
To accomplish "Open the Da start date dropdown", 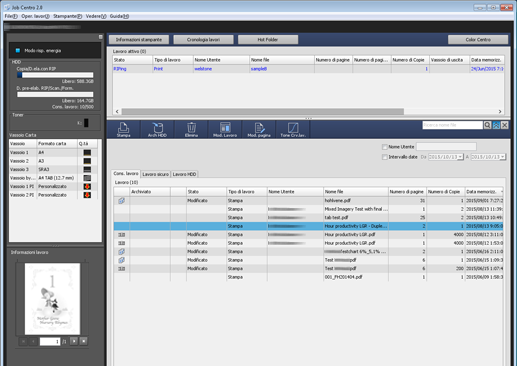I will [x=460, y=157].
